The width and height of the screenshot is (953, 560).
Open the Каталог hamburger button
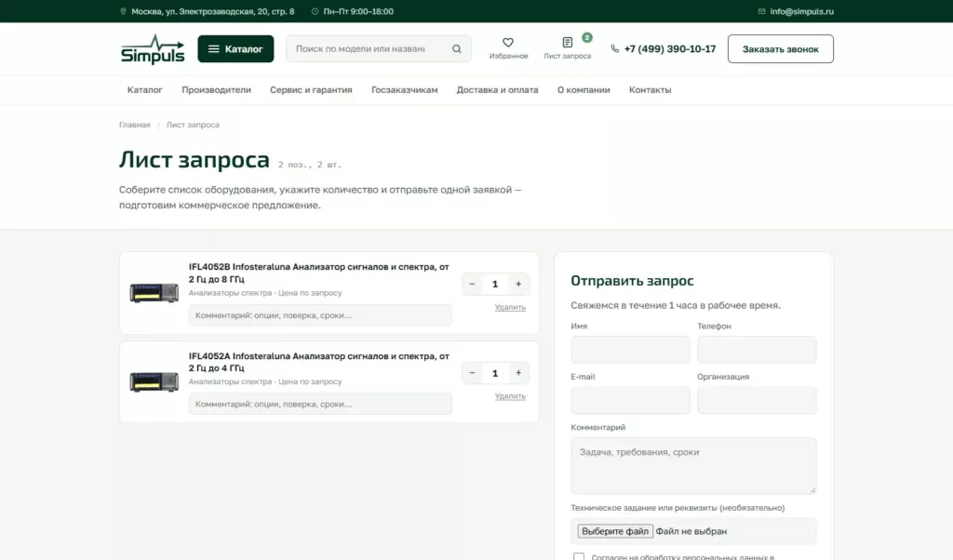[x=235, y=48]
